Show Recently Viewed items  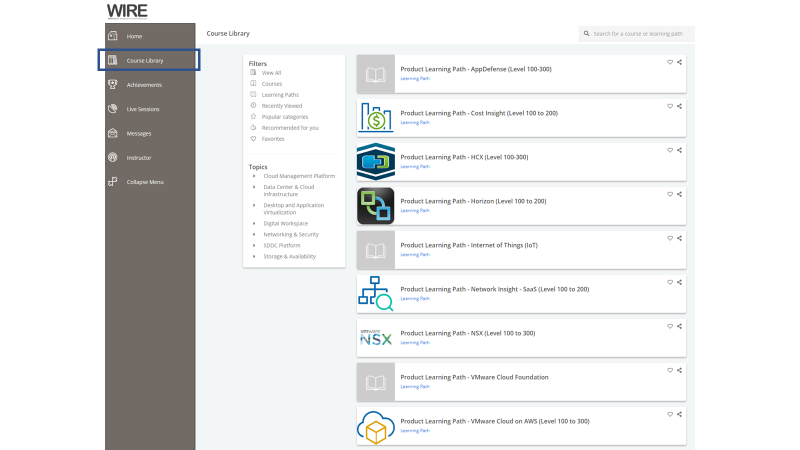282,106
